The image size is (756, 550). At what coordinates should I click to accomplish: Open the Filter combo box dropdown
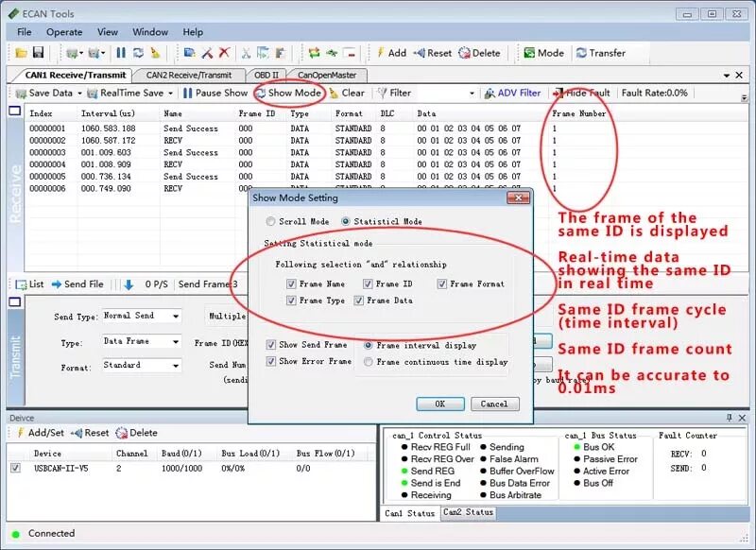click(x=472, y=94)
